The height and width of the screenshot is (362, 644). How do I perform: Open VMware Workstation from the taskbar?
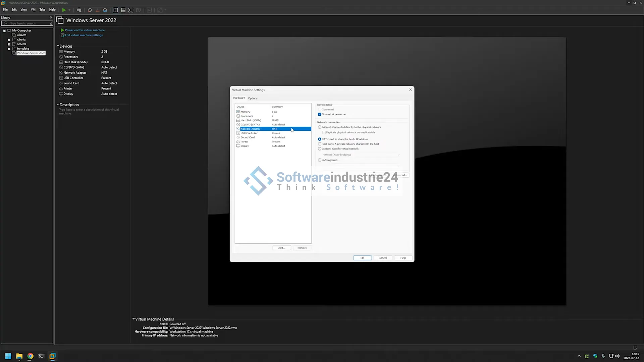coord(52,356)
